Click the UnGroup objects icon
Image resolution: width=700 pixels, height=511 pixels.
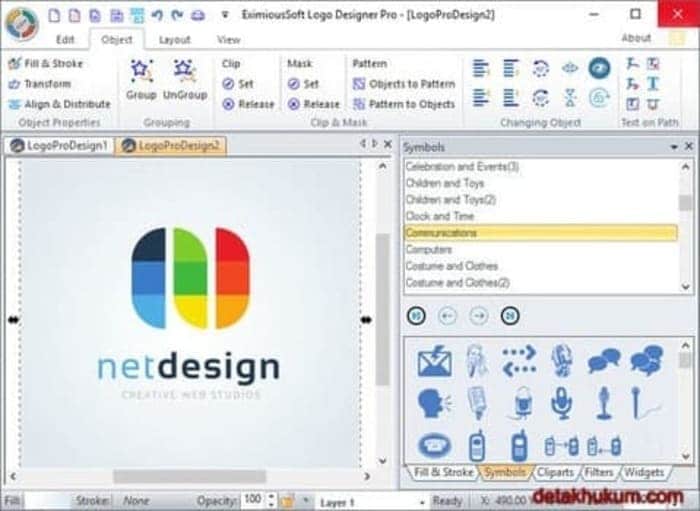tap(184, 78)
